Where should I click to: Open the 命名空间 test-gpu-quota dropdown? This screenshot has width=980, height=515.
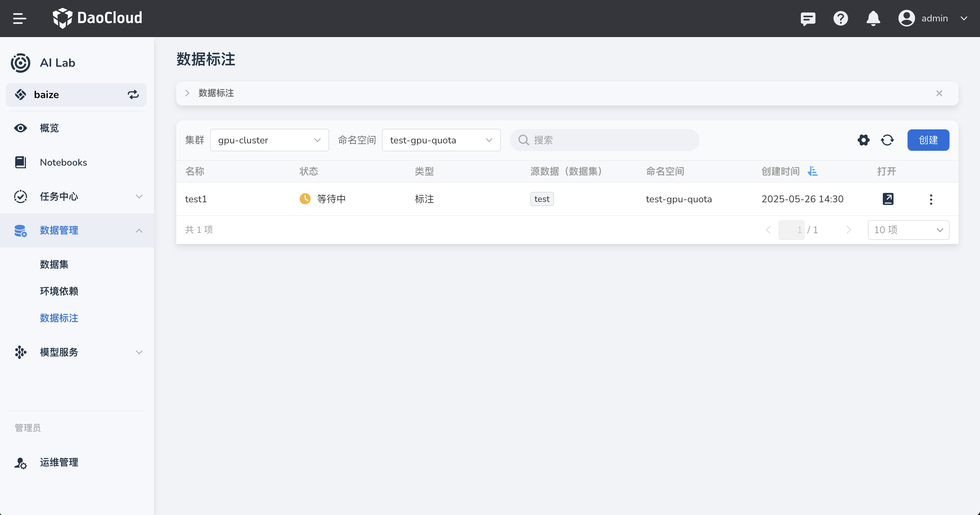point(441,140)
